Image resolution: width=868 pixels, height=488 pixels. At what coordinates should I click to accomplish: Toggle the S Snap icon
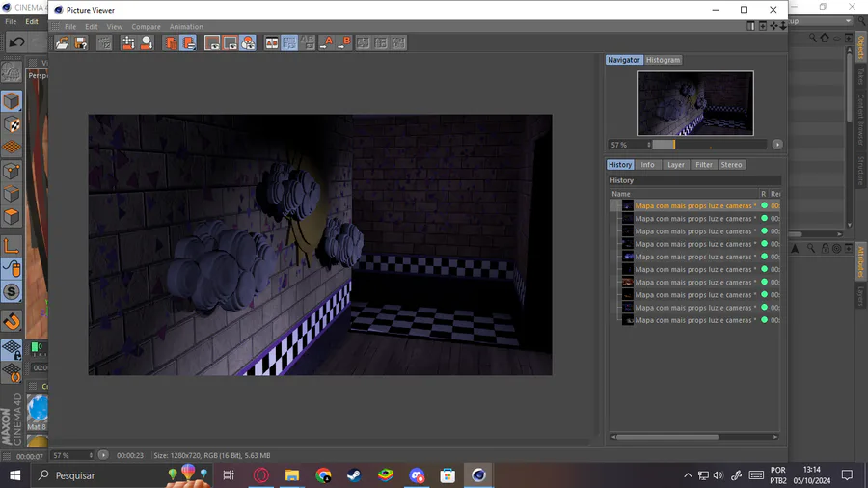[x=11, y=292]
